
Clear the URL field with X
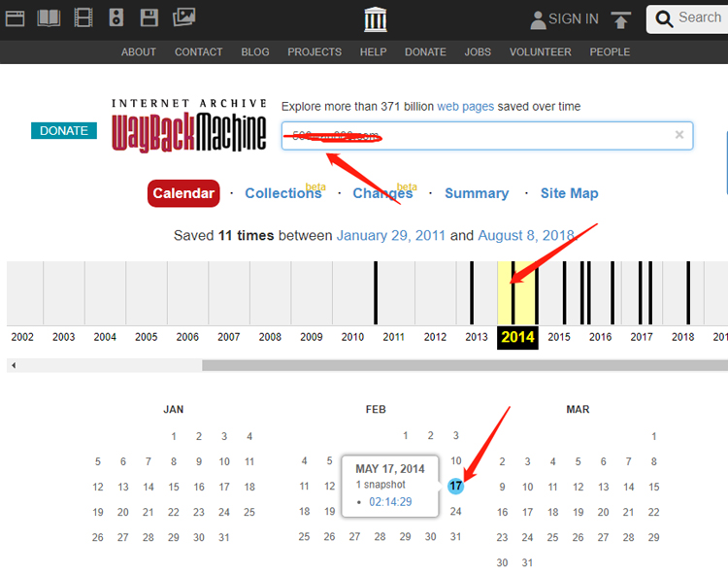[x=679, y=135]
